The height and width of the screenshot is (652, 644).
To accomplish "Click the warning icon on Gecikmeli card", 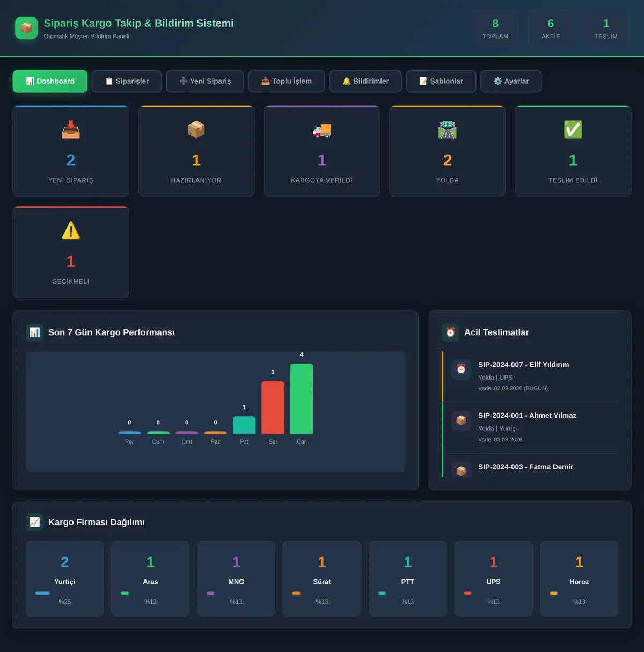I will (71, 230).
